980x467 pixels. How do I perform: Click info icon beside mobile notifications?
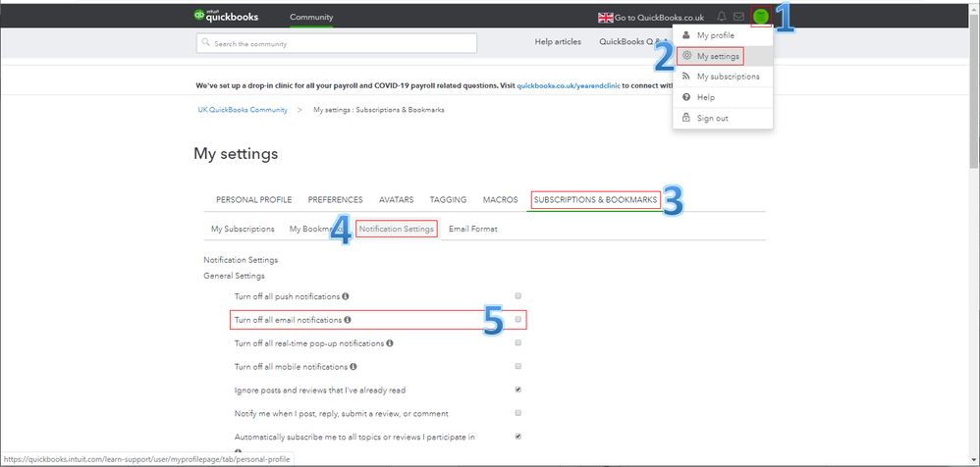click(x=354, y=367)
